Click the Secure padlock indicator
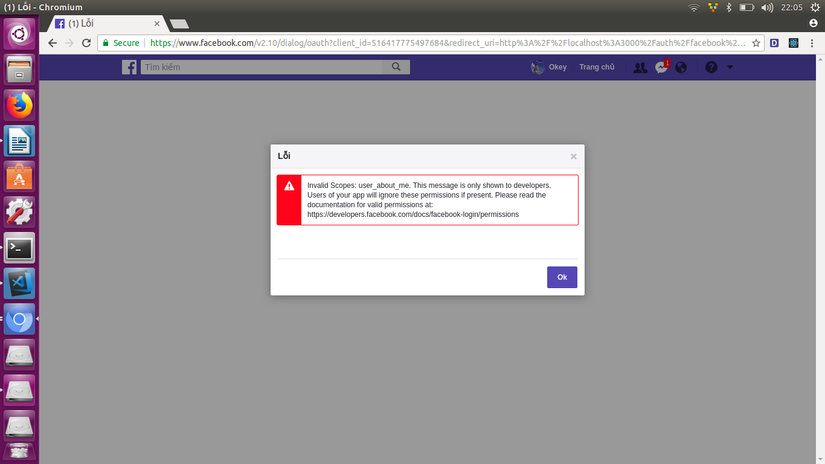The width and height of the screenshot is (825, 464). [121, 43]
